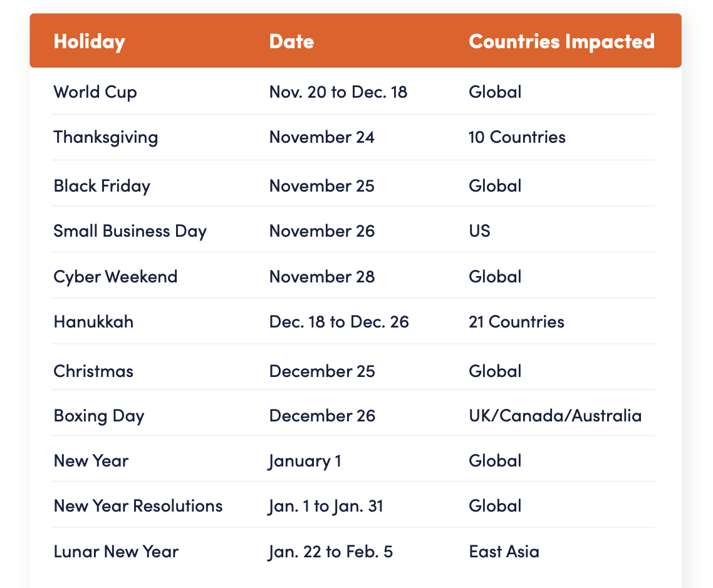Click the Small Business Day text
This screenshot has height=588, width=713.
click(x=130, y=231)
